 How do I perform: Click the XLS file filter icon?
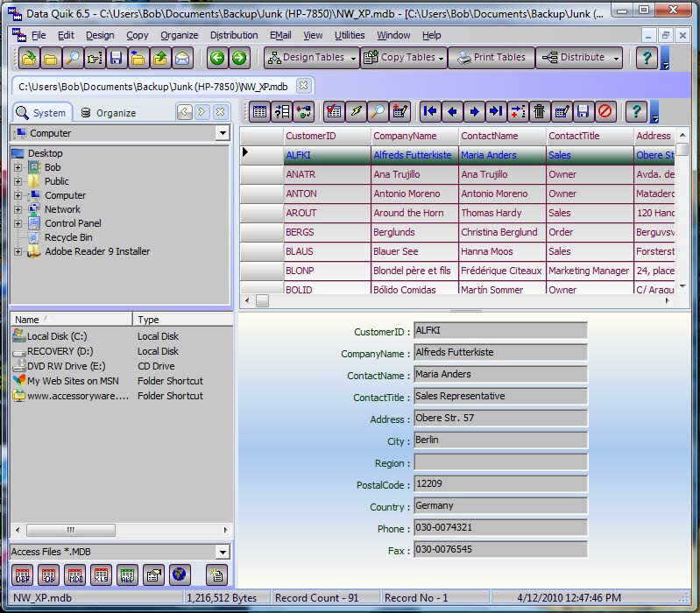(x=102, y=575)
